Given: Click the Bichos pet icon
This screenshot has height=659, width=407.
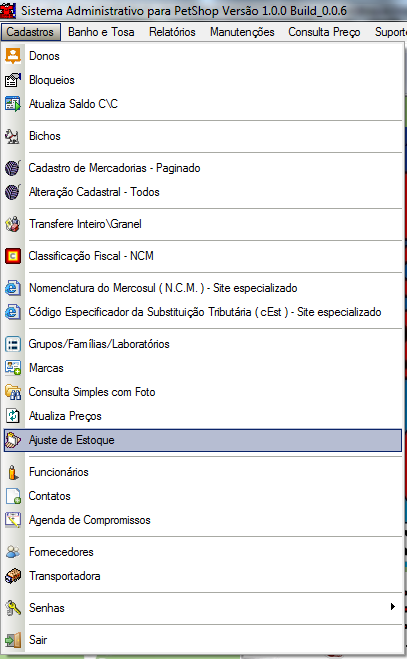Looking at the screenshot, I should [x=13, y=136].
